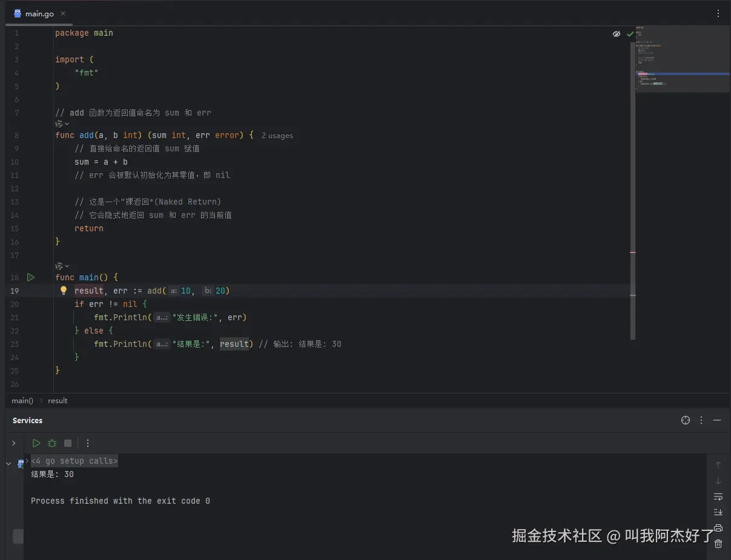
Task: Click the "b:" parameter hint before 20
Action: tap(208, 291)
